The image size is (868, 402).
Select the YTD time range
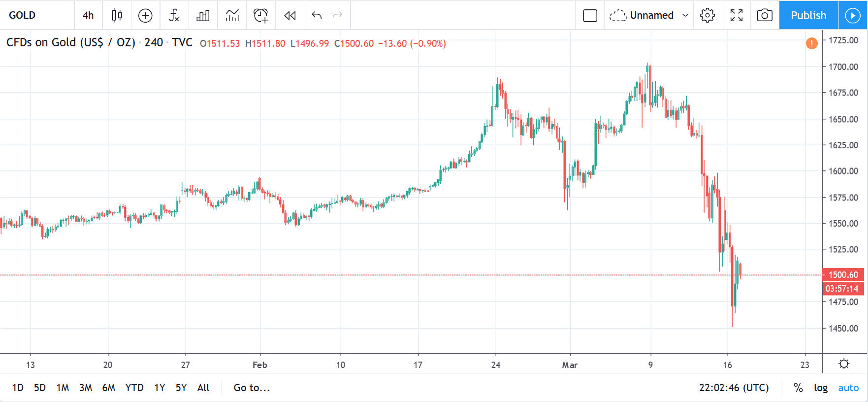coord(134,388)
